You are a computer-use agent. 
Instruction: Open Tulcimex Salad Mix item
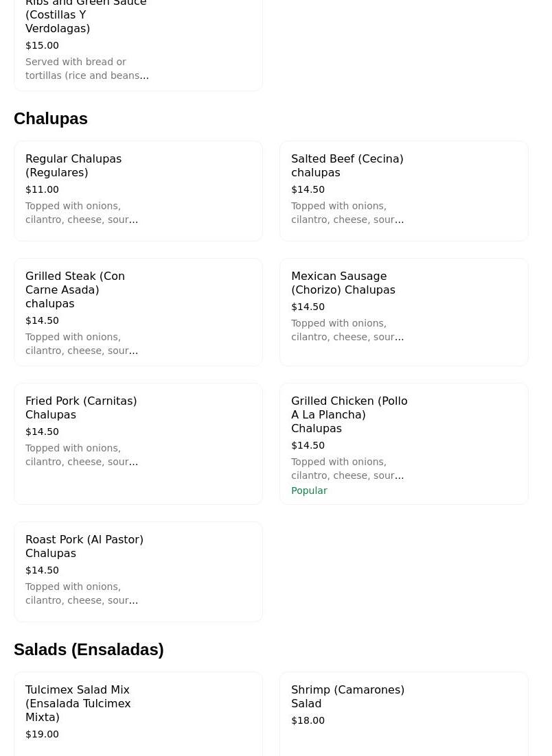click(78, 703)
